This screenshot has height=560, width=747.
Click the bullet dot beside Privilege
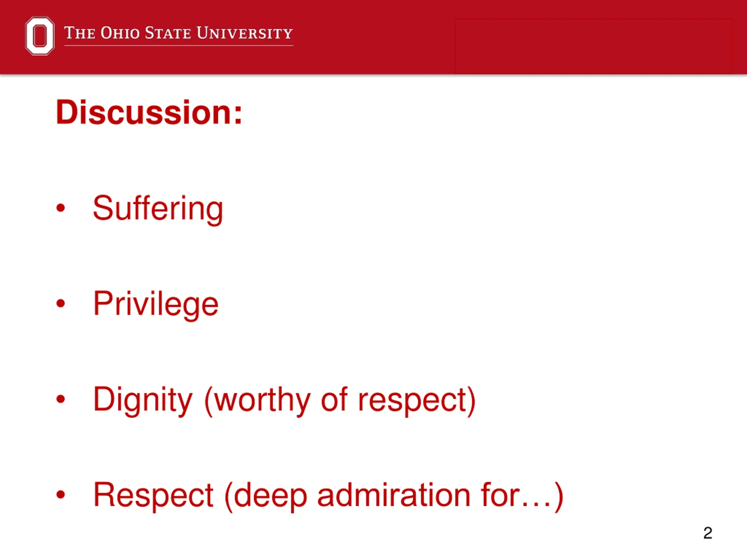click(x=60, y=303)
